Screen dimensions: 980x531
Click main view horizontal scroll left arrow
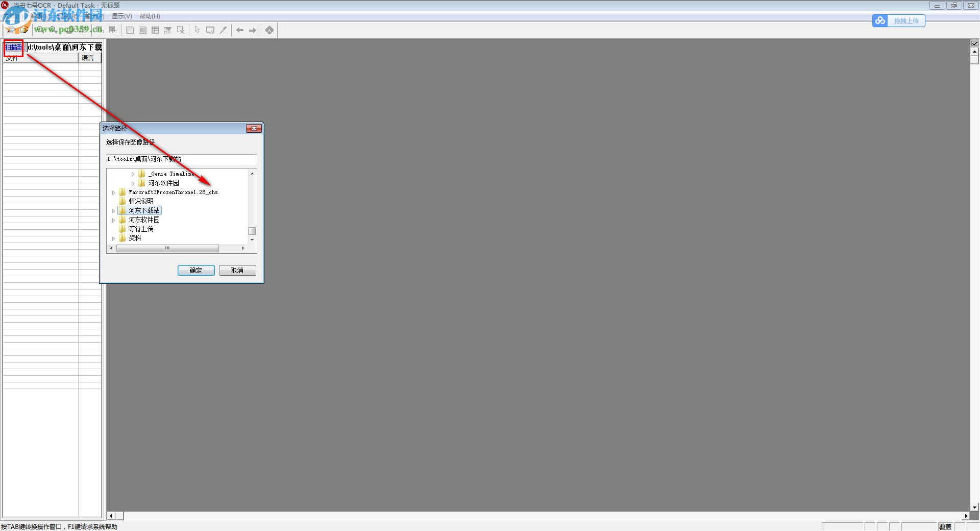click(x=111, y=516)
